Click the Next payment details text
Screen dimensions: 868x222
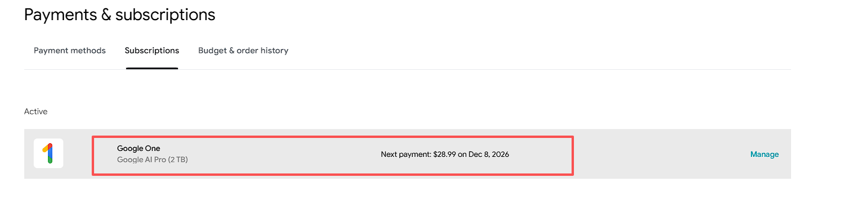point(445,154)
